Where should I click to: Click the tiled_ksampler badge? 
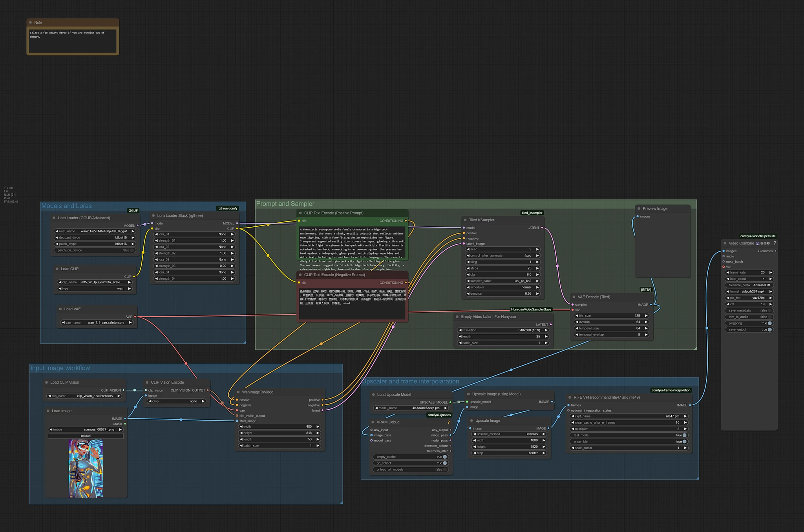point(532,213)
